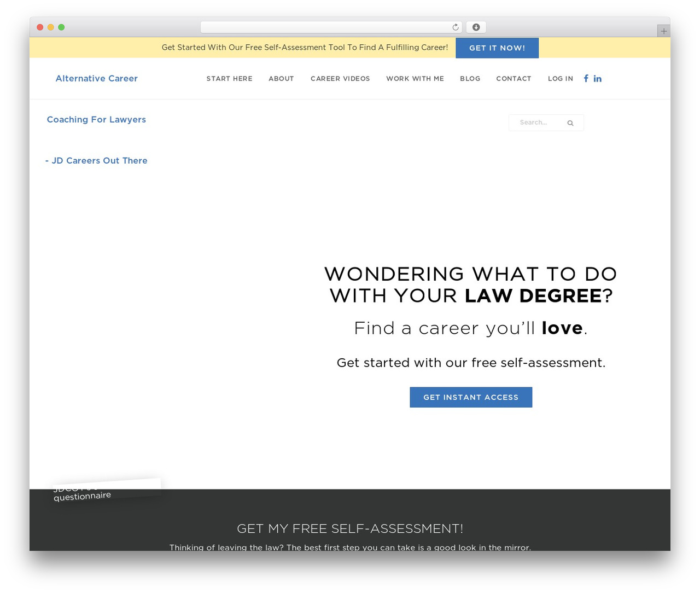Screen dimensions: 700x593
Task: Click 'Get started with our free self-assessment.' text
Action: (471, 363)
